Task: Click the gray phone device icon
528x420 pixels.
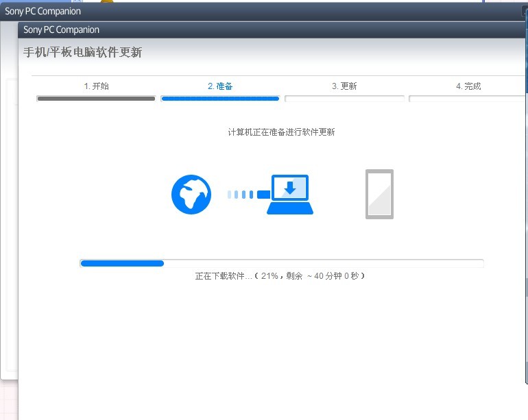Action: [379, 194]
